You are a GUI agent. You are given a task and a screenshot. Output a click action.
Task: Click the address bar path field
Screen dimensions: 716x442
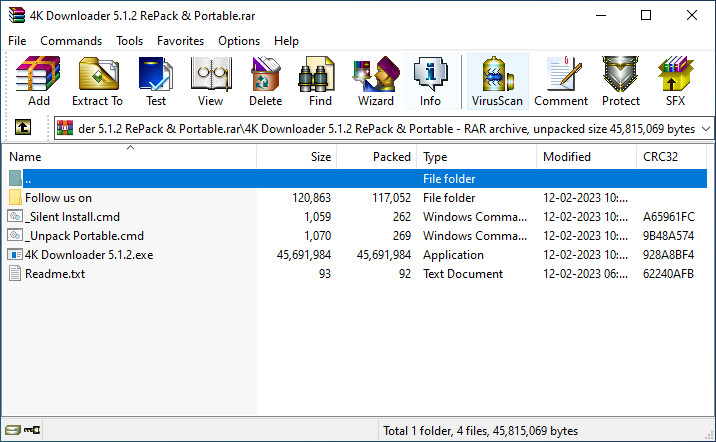click(386, 129)
